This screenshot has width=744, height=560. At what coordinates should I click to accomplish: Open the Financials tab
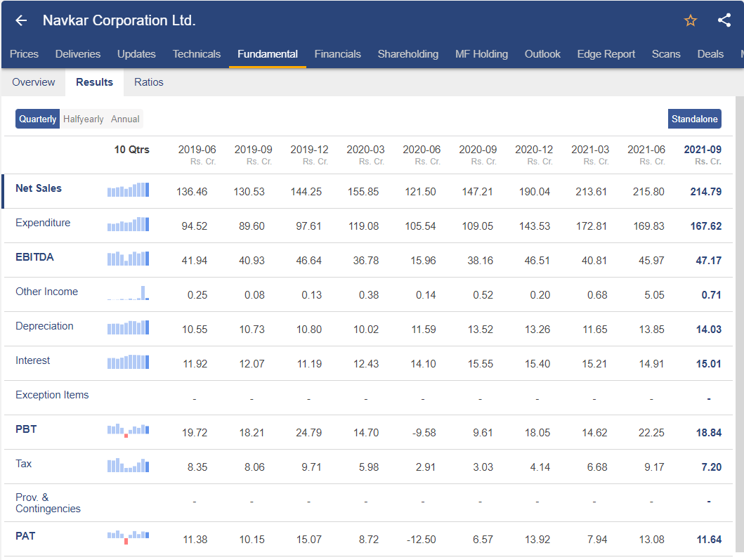pyautogui.click(x=337, y=54)
